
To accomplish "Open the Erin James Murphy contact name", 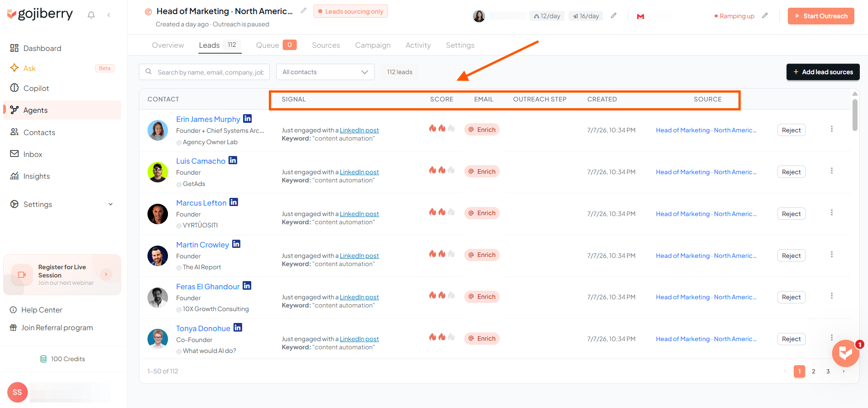I will click(208, 119).
